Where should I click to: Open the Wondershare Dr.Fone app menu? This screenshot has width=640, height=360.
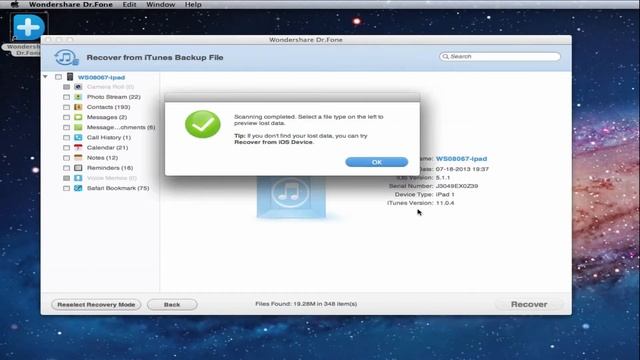coord(71,4)
